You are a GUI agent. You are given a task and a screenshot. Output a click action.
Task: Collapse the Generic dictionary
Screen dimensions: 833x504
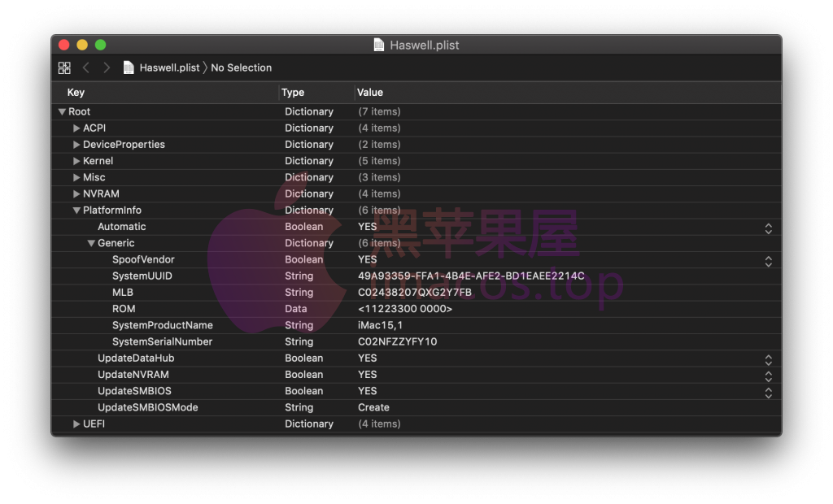90,242
